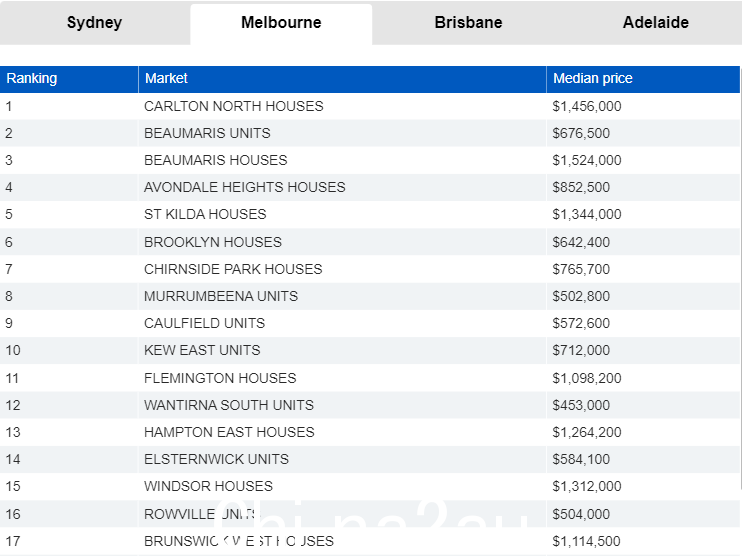Viewport: 742px width, 556px height.
Task: Select BEAUMARIS UNITS market cell
Action: pyautogui.click(x=342, y=133)
